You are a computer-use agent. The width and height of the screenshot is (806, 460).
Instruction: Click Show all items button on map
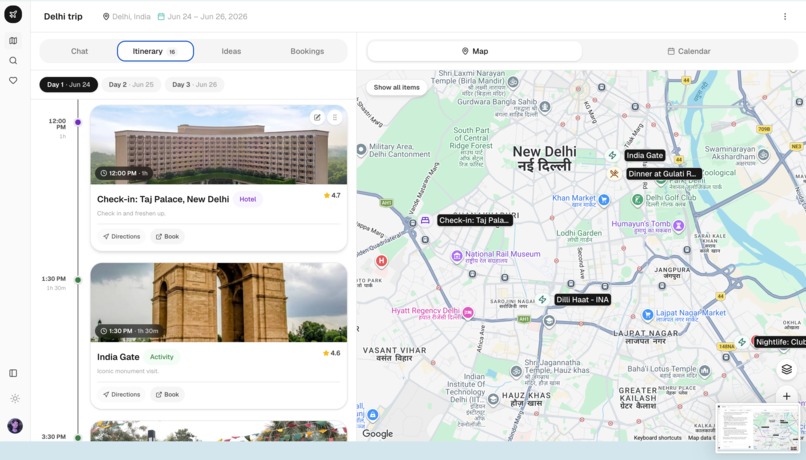click(x=396, y=87)
